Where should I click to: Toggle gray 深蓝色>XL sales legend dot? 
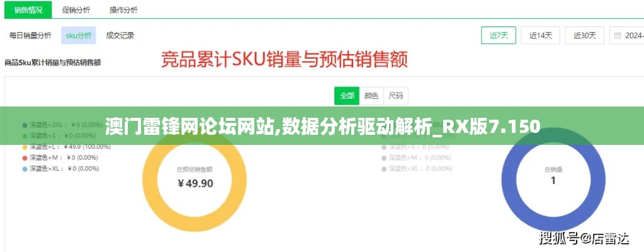pos(384,169)
